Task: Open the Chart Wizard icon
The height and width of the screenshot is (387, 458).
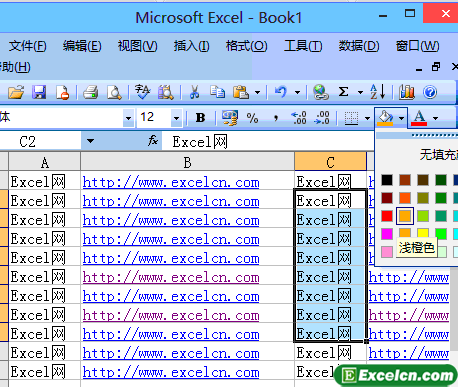Action: 407,92
